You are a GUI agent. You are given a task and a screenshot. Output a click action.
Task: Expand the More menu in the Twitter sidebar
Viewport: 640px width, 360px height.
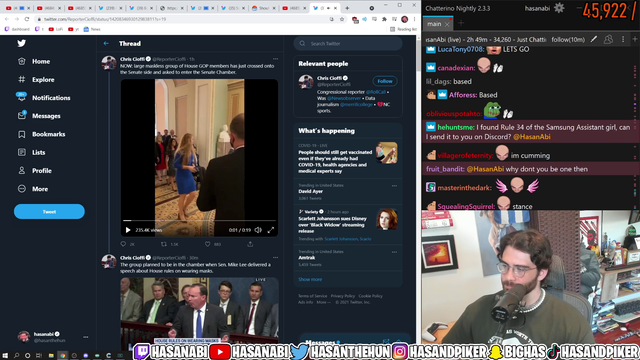(33, 189)
